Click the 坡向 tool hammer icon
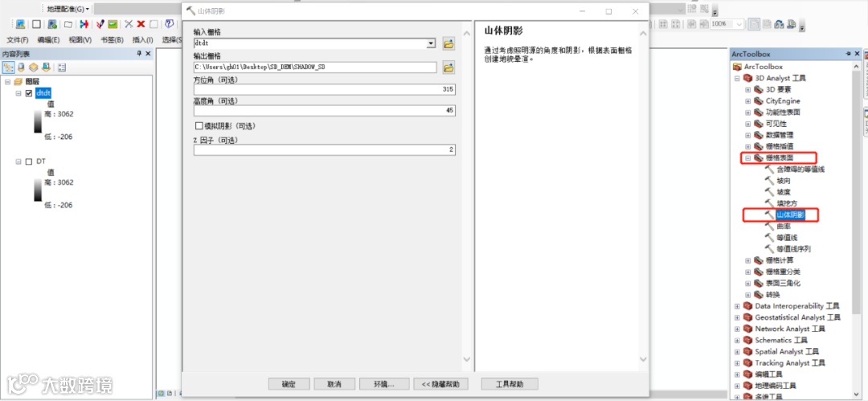Screen dimensions: 868x401 tap(769, 181)
